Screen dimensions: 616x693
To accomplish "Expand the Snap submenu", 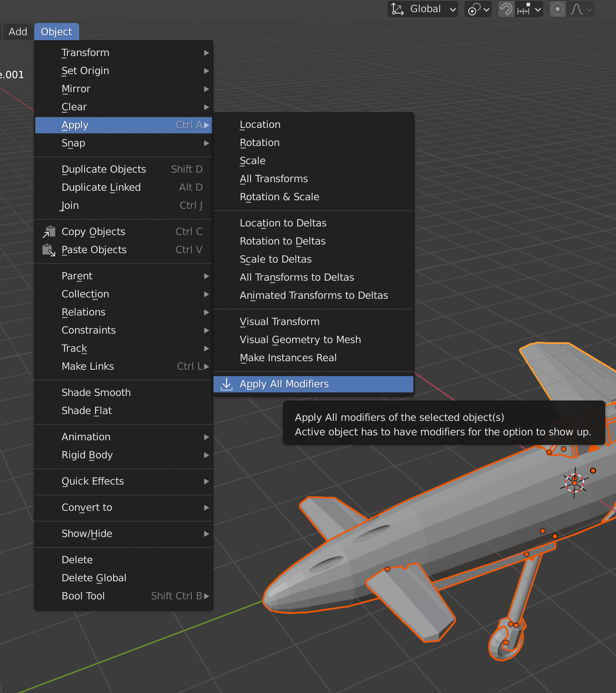I will [123, 143].
